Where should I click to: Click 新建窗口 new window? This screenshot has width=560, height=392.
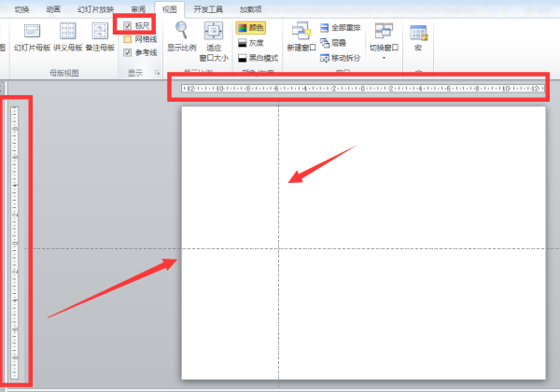click(301, 36)
